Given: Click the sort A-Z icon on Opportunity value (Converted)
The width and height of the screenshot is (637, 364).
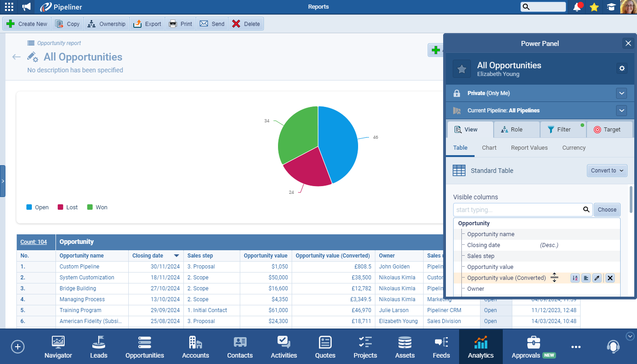Looking at the screenshot, I should [575, 278].
